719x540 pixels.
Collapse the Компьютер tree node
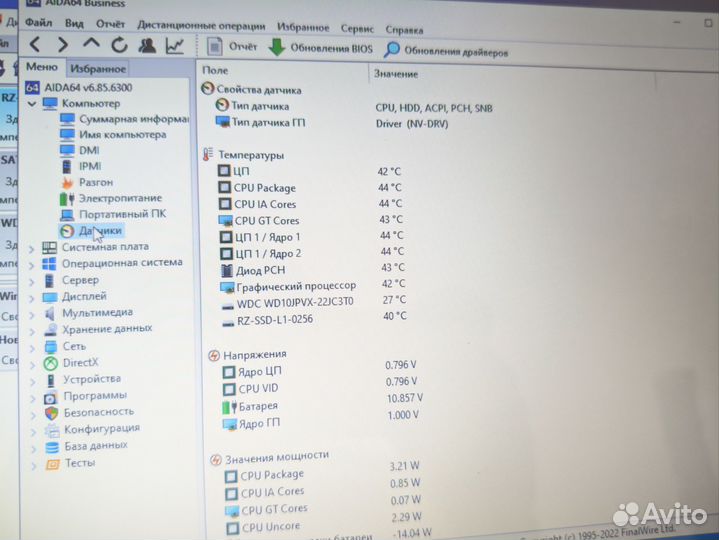pyautogui.click(x=31, y=104)
